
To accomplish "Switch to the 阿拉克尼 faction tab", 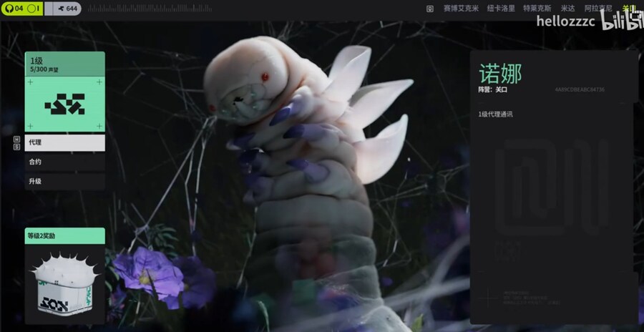I will tap(598, 8).
